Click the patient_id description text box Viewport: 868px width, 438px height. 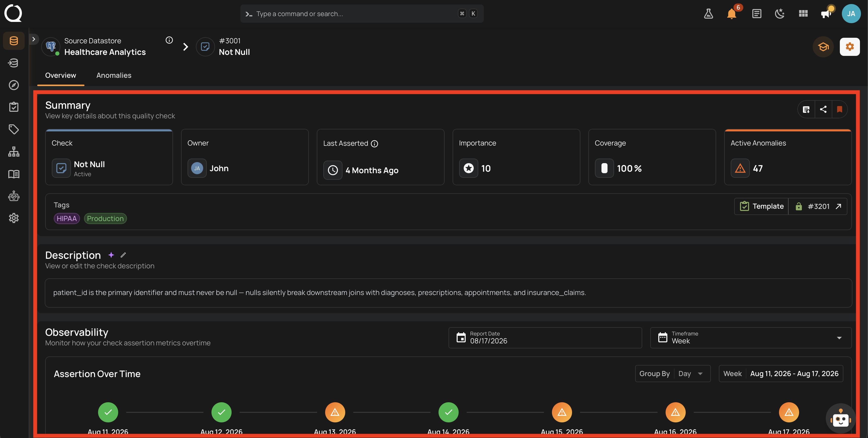point(448,293)
